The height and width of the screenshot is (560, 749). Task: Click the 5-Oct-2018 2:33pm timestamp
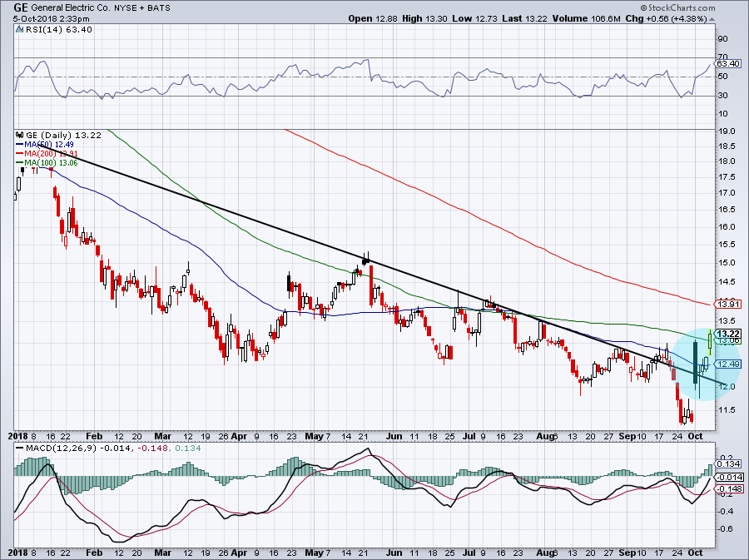[x=51, y=19]
